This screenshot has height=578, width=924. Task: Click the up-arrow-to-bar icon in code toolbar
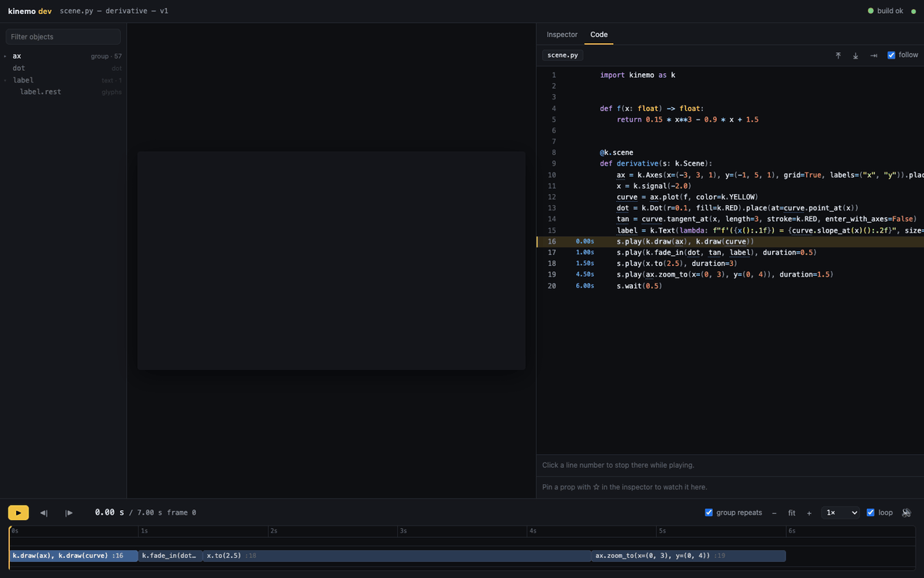(838, 55)
